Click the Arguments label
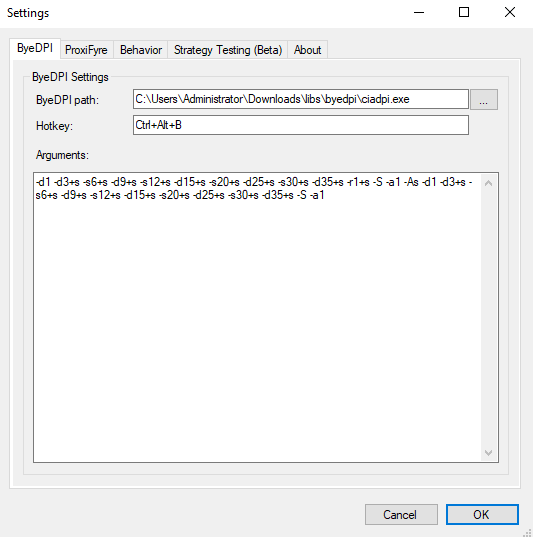The height and width of the screenshot is (537, 533). coord(62,155)
